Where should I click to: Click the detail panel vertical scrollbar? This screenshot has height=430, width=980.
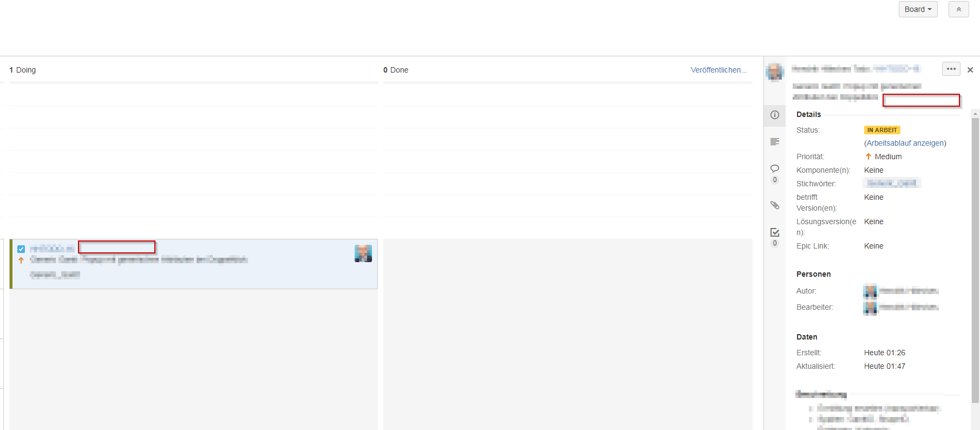[x=976, y=260]
